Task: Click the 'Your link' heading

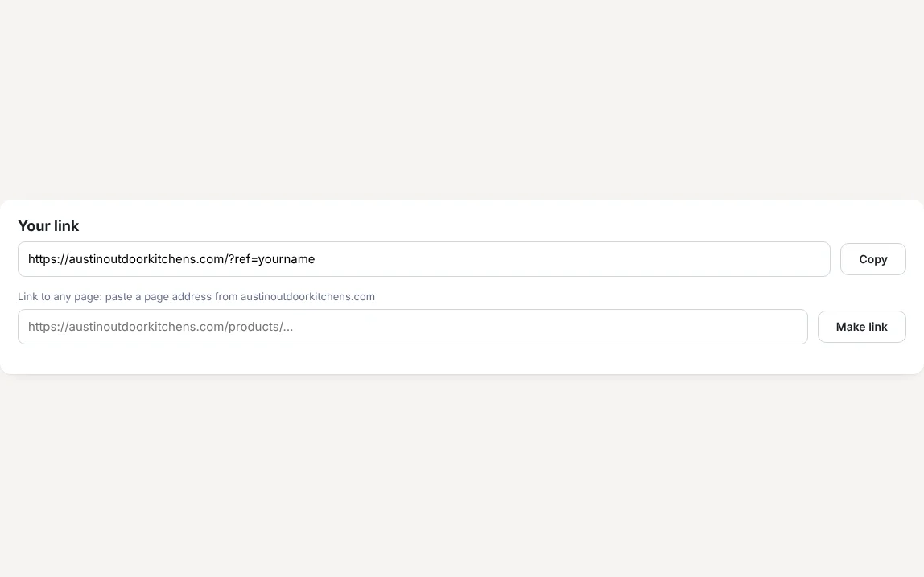Action: click(48, 226)
